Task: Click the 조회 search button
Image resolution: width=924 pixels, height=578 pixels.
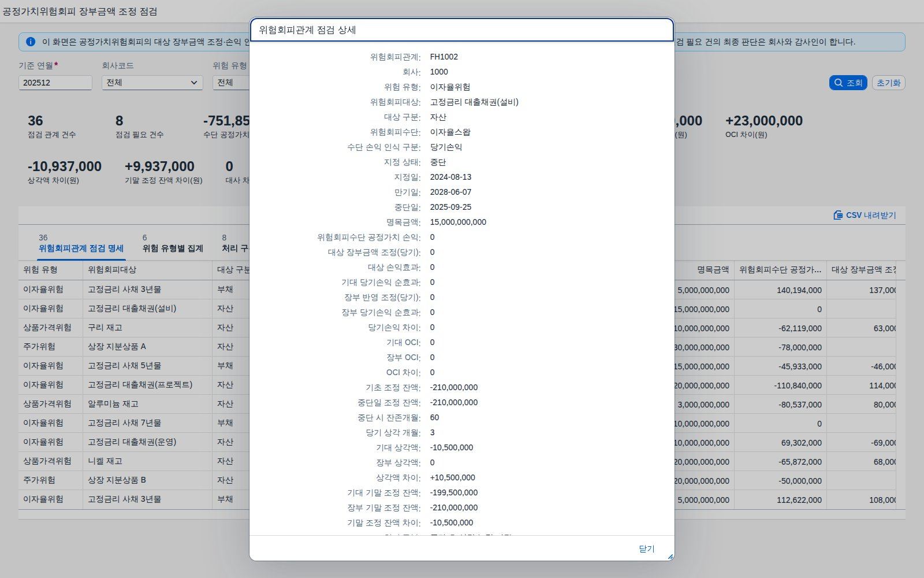Action: (848, 83)
